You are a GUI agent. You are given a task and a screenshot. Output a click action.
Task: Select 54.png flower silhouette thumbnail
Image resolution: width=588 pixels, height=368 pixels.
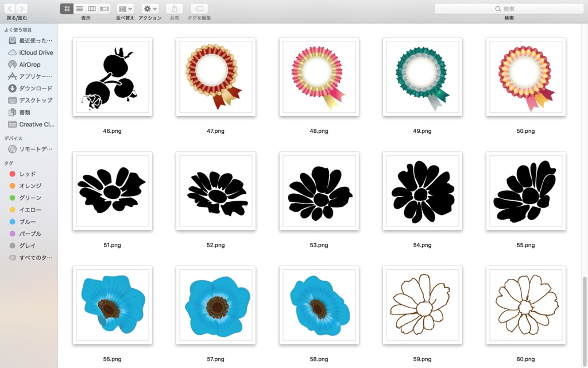click(x=422, y=191)
